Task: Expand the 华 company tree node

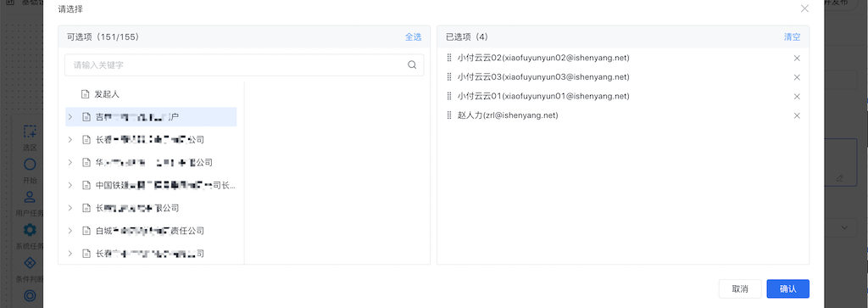Action: [x=70, y=162]
